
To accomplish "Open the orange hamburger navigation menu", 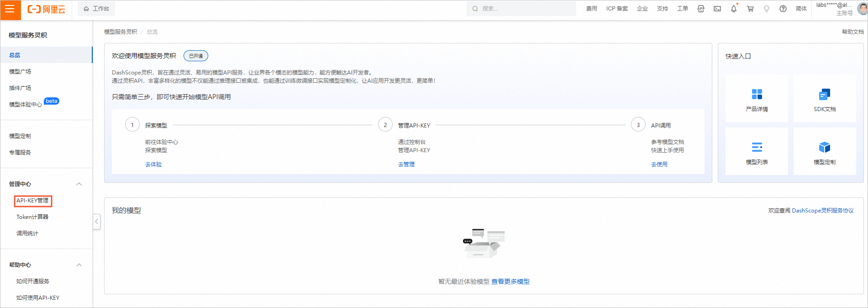I will [x=10, y=9].
